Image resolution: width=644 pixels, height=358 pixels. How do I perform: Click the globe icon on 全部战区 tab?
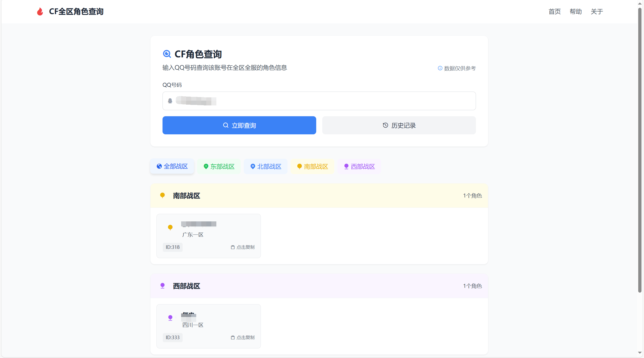click(159, 166)
